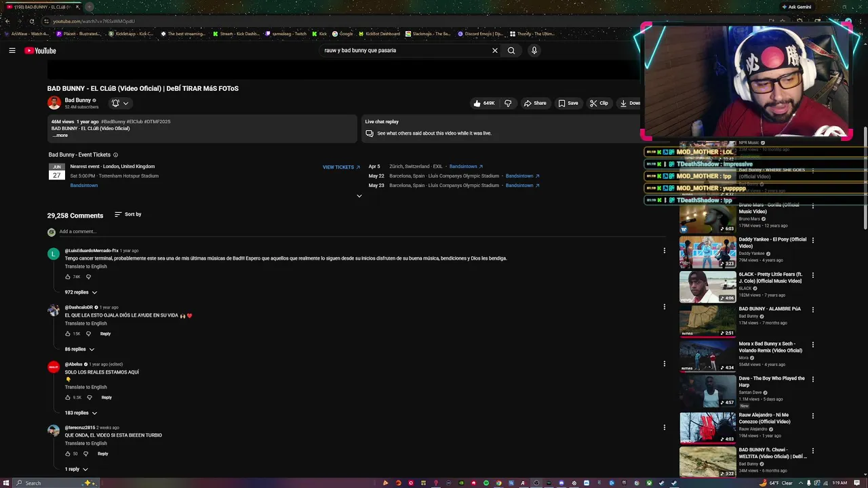This screenshot has width=868, height=488.
Task: Open Bandsintown link under London event
Action: pos(84,185)
